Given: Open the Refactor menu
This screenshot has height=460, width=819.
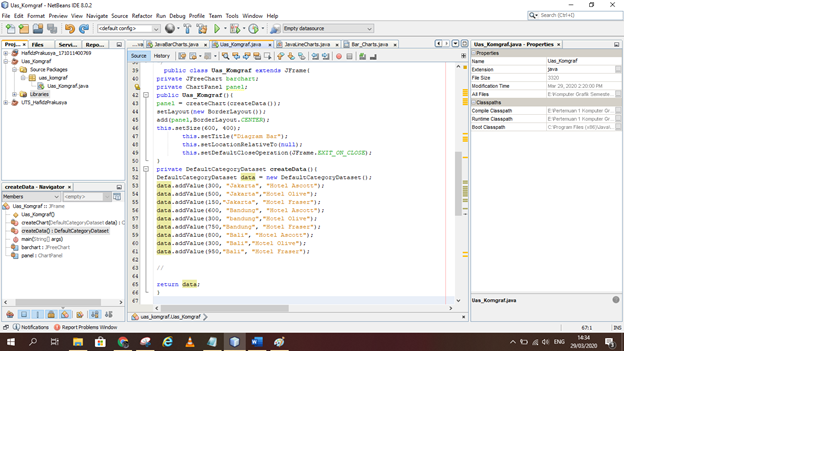Looking at the screenshot, I should [142, 16].
